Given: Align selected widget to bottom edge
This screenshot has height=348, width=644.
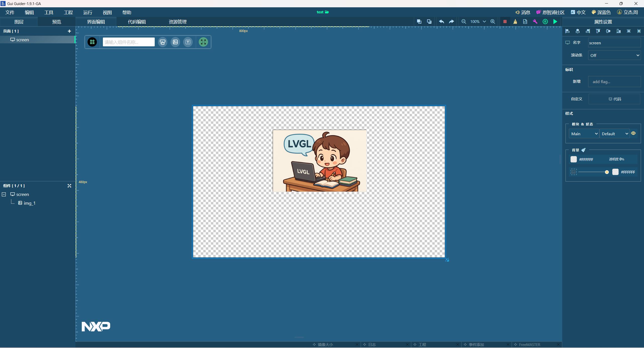Looking at the screenshot, I should tap(619, 31).
